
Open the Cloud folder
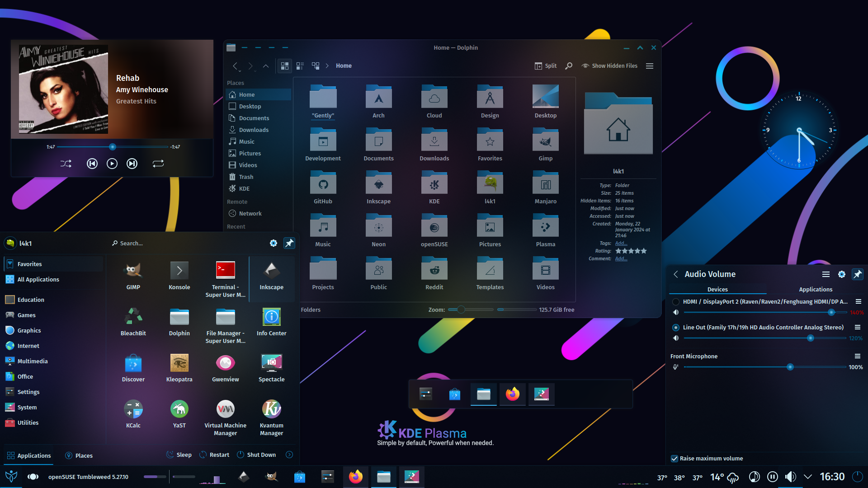[434, 101]
